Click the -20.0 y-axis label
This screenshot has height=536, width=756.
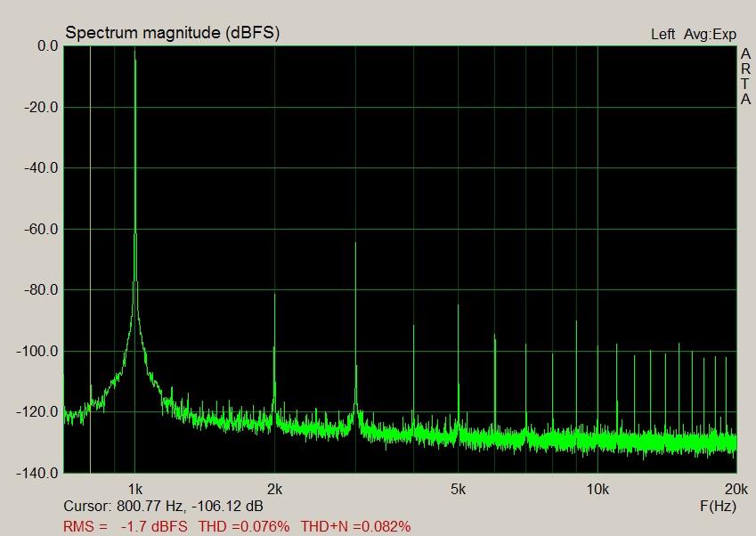click(40, 107)
